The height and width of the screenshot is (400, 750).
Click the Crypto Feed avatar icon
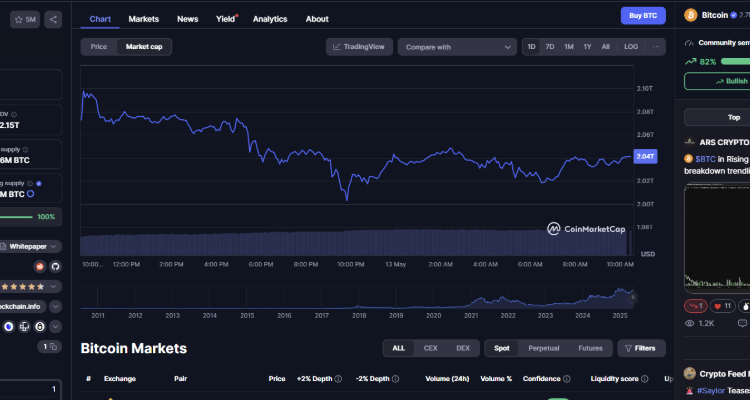tap(690, 373)
